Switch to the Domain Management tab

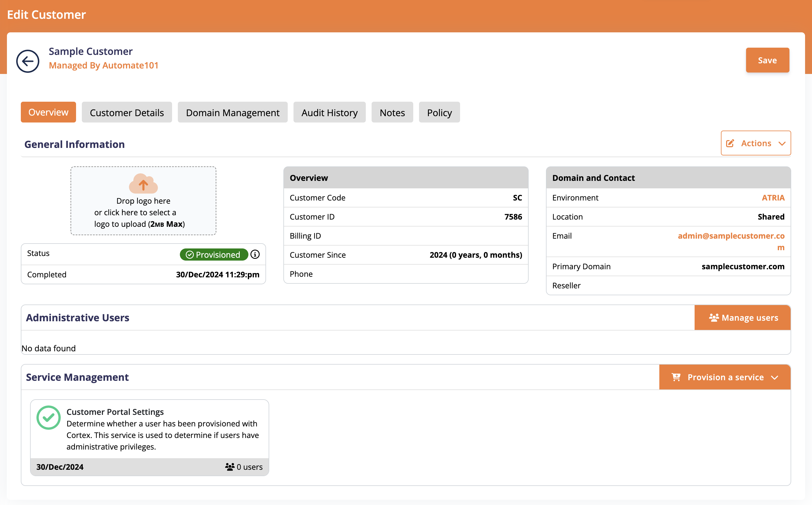(233, 112)
